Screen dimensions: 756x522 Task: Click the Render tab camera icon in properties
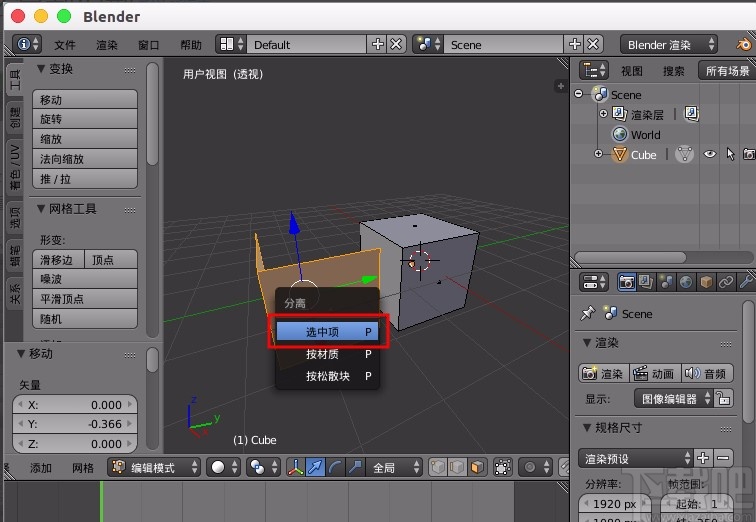click(627, 282)
